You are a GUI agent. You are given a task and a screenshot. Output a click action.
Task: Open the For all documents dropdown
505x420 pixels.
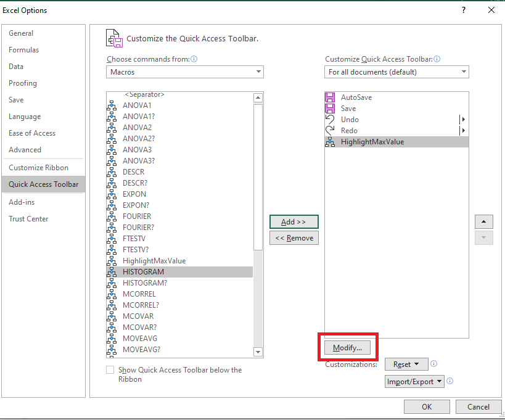pyautogui.click(x=396, y=72)
